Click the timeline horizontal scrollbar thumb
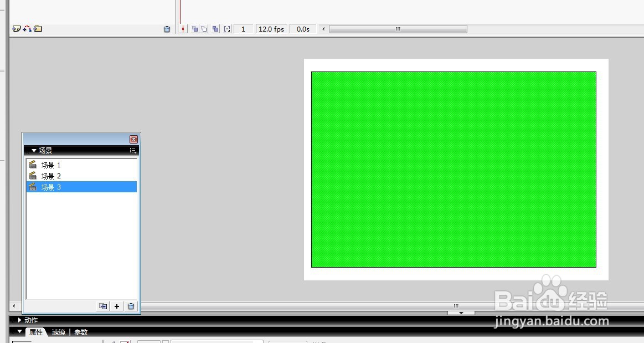 point(398,29)
